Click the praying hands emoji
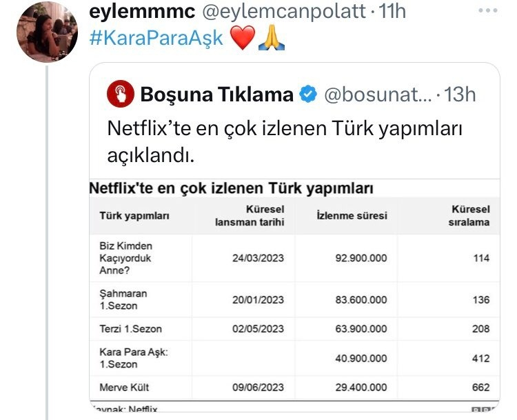Screen dimensions: 517x420 point(271,39)
